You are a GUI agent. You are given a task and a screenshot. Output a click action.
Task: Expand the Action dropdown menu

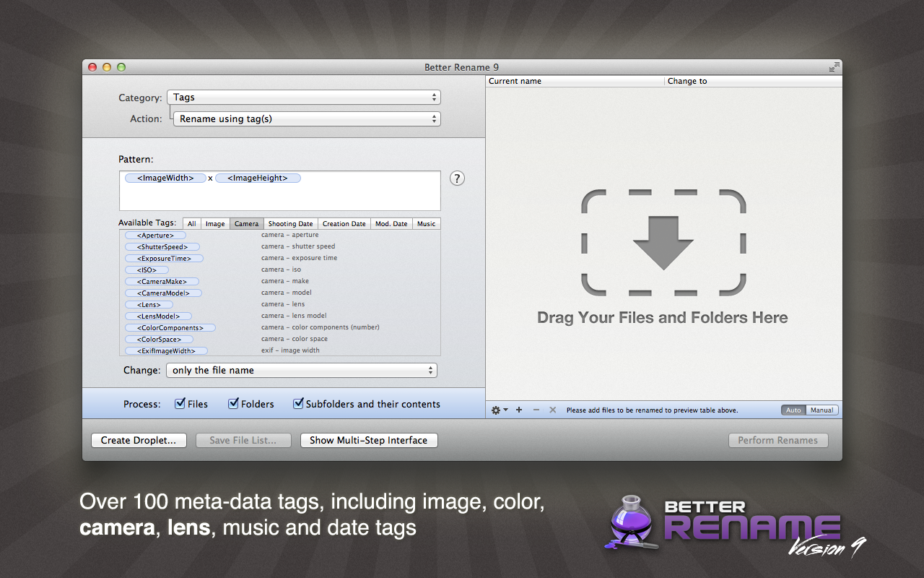click(307, 119)
